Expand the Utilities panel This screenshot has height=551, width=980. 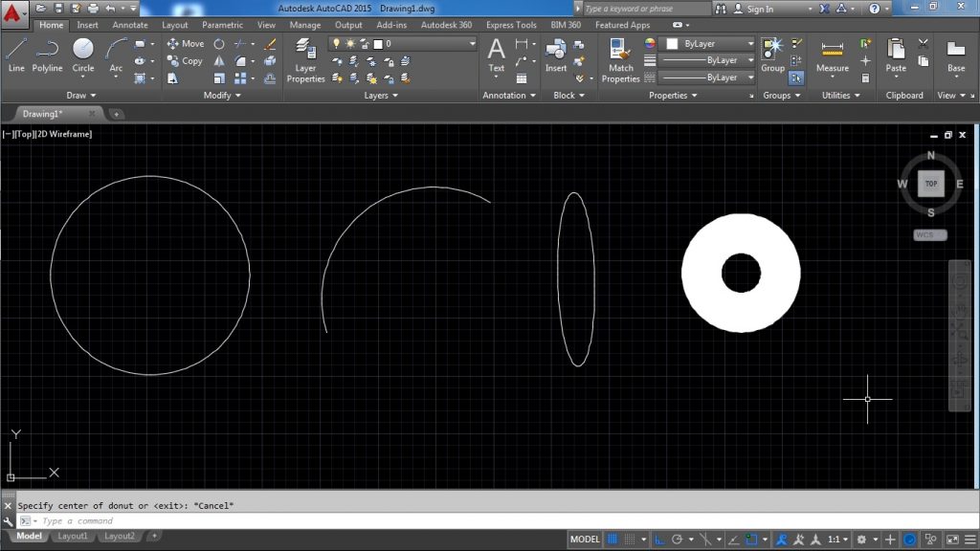840,96
